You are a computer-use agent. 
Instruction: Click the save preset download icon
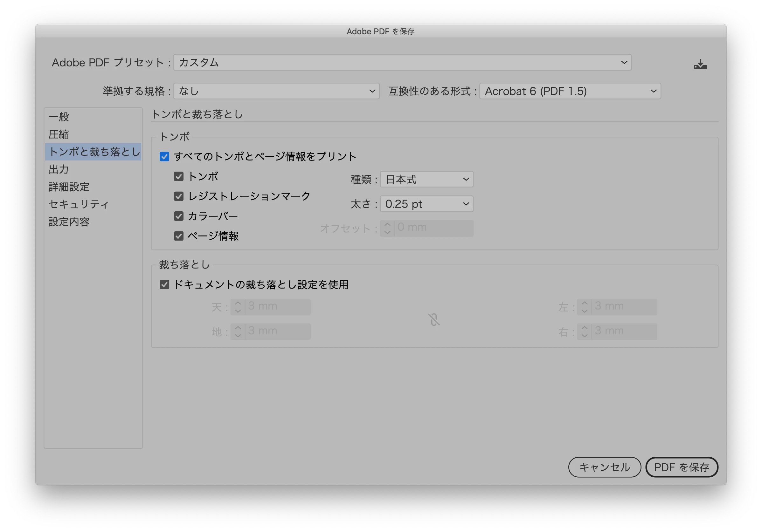[700, 64]
